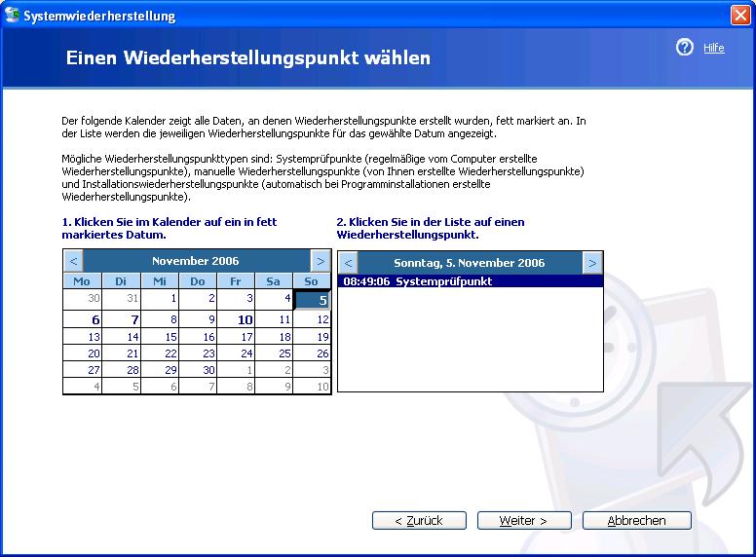Image resolution: width=756 pixels, height=557 pixels.
Task: Click the Fr weekday header
Action: (236, 280)
